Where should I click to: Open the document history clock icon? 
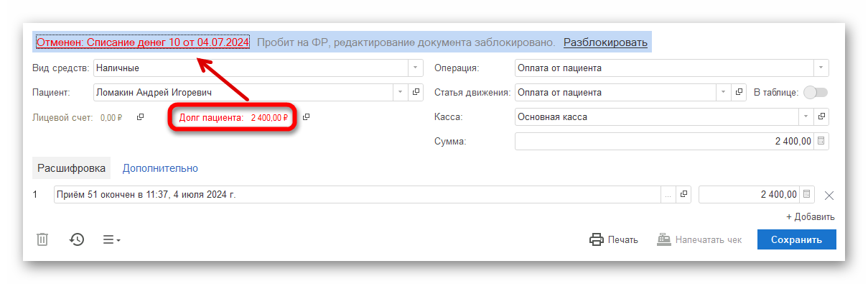(x=77, y=239)
